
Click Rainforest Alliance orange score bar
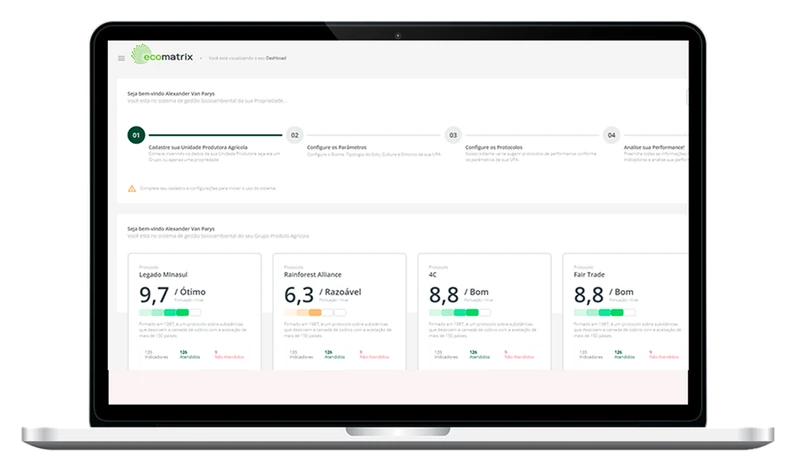315,312
